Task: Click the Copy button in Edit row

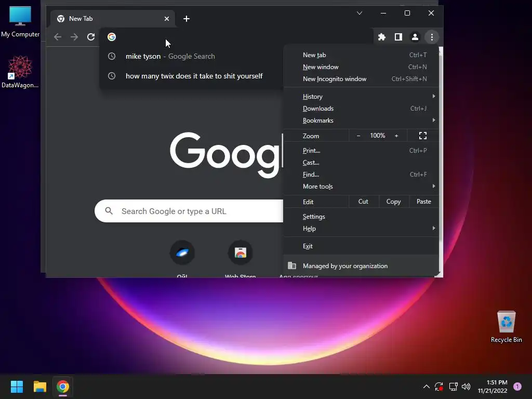Action: point(393,202)
